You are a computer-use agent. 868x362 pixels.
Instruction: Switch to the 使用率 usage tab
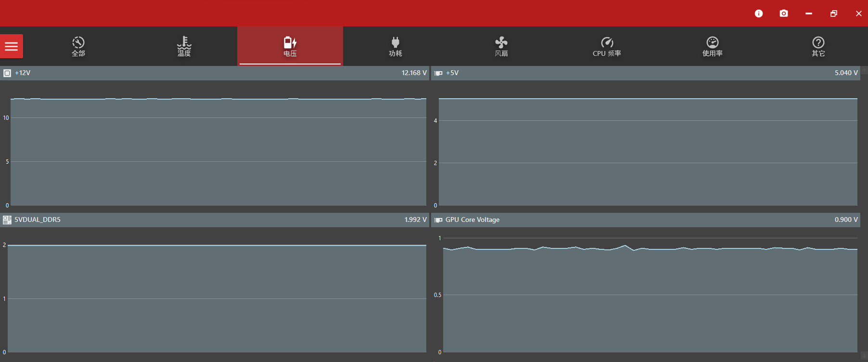tap(712, 47)
